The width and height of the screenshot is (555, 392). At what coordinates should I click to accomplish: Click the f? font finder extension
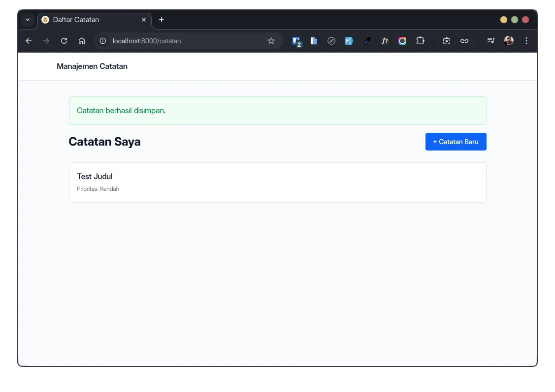click(385, 41)
